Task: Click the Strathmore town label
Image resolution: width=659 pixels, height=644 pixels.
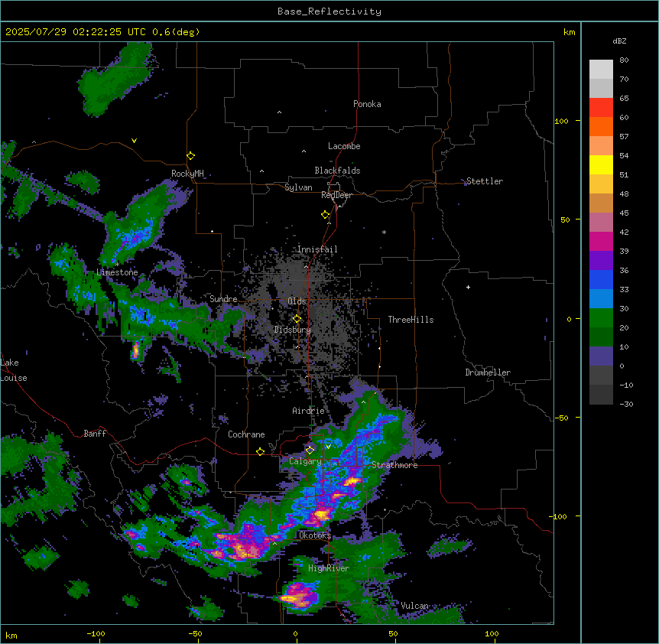Action: point(394,465)
